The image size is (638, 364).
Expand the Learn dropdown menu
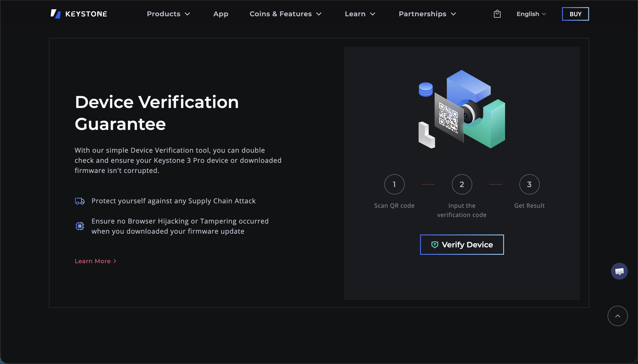pos(360,14)
